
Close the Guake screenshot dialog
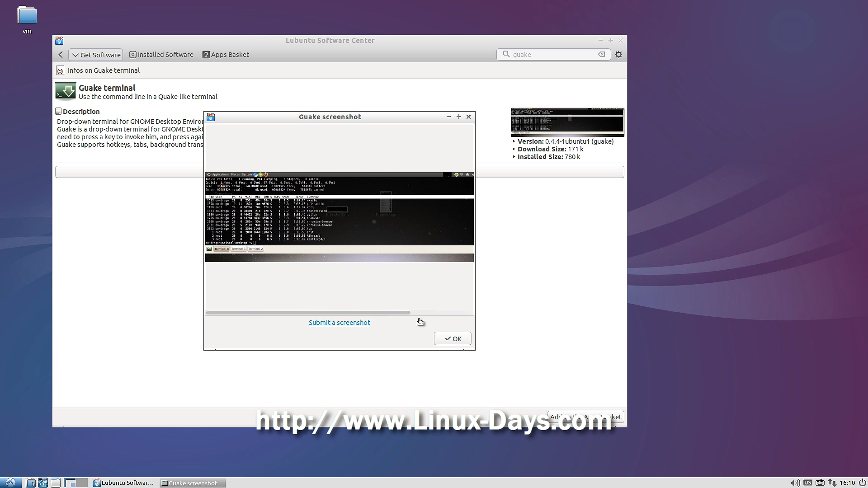[469, 117]
